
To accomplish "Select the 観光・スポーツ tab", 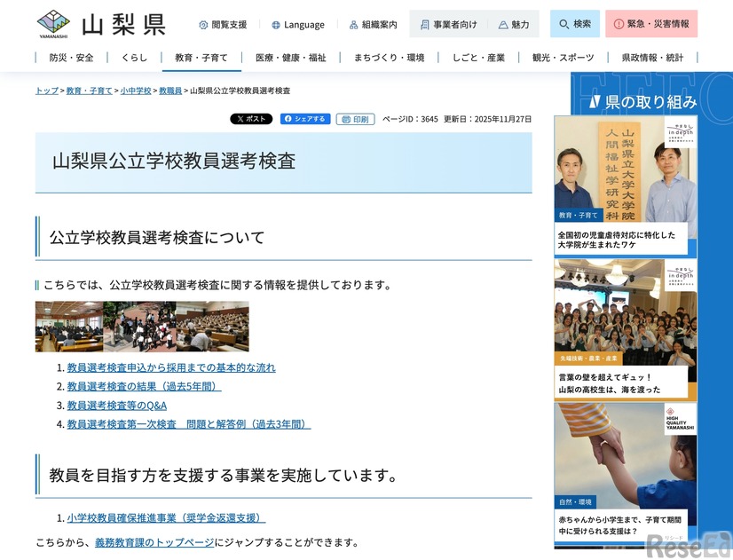I will click(x=562, y=57).
